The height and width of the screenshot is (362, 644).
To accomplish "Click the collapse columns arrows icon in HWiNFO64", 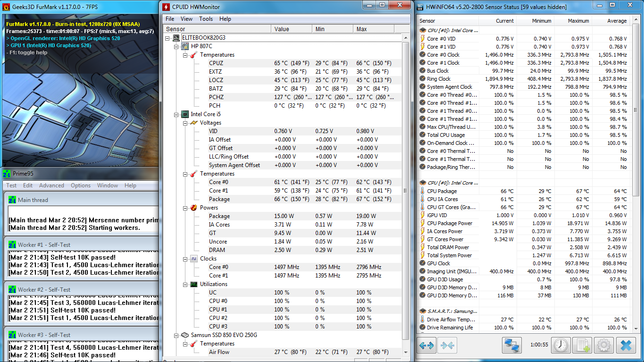I will 447,345.
